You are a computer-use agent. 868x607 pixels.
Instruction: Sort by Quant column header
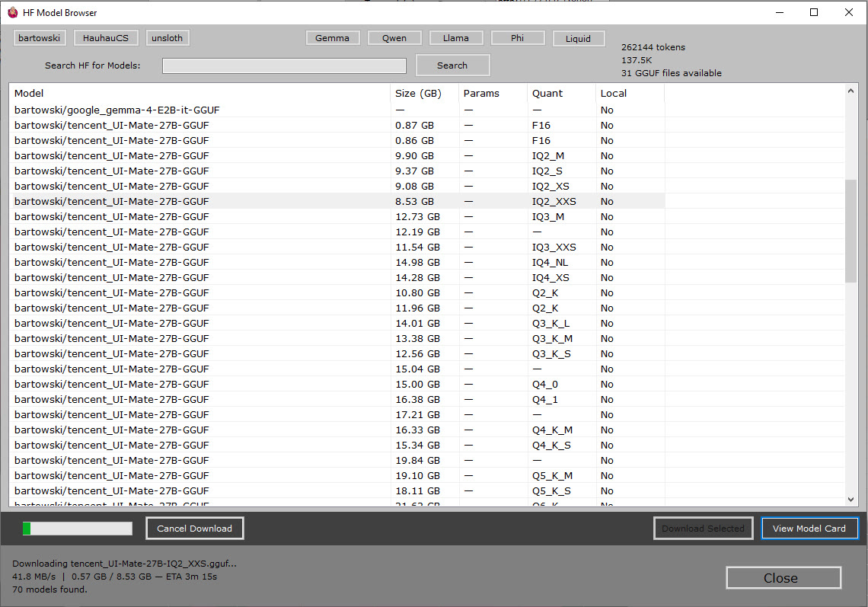point(561,93)
